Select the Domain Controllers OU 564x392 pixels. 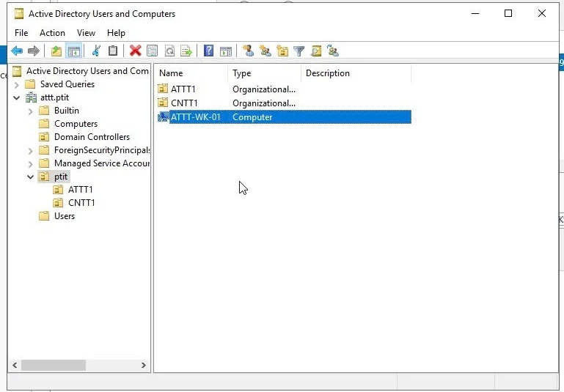point(92,137)
